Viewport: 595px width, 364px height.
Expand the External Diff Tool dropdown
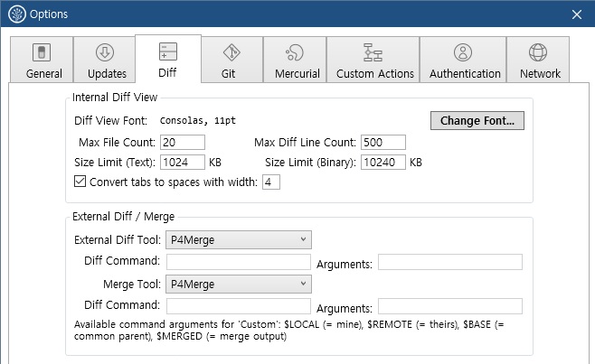tap(239, 239)
